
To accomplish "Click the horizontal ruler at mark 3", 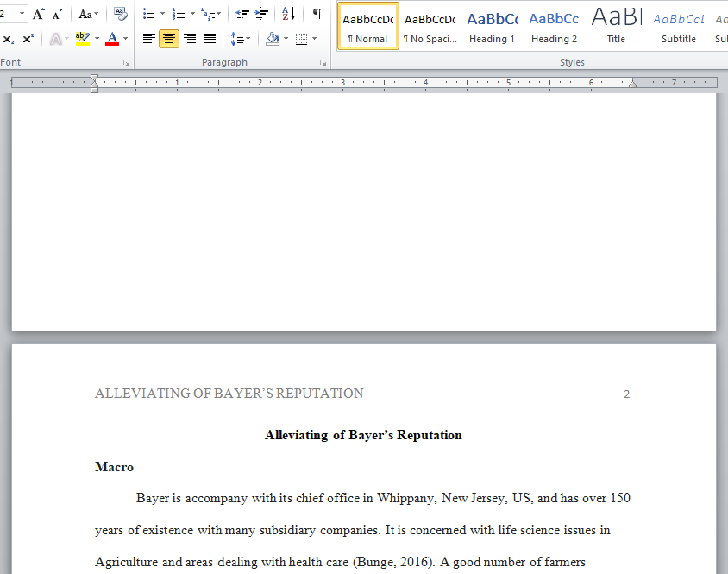I will (343, 83).
